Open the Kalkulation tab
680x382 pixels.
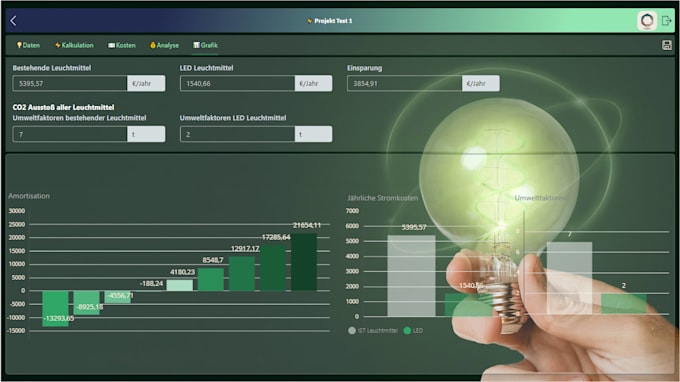coord(74,45)
